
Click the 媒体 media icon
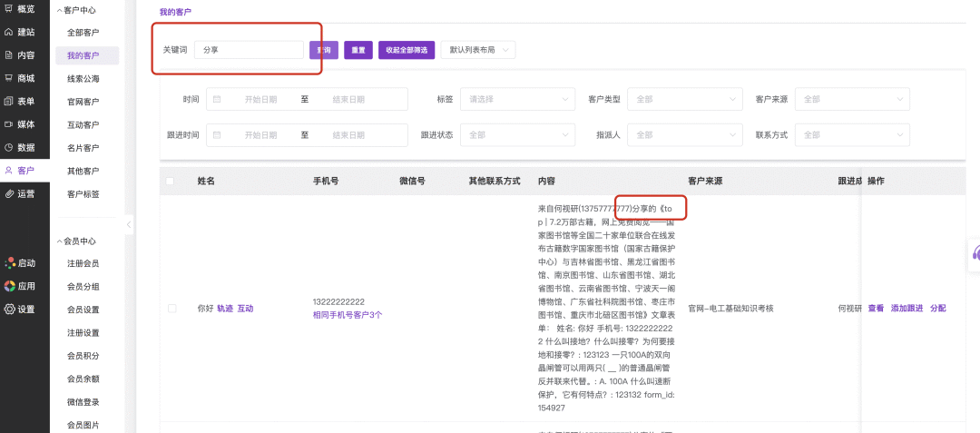9,124
